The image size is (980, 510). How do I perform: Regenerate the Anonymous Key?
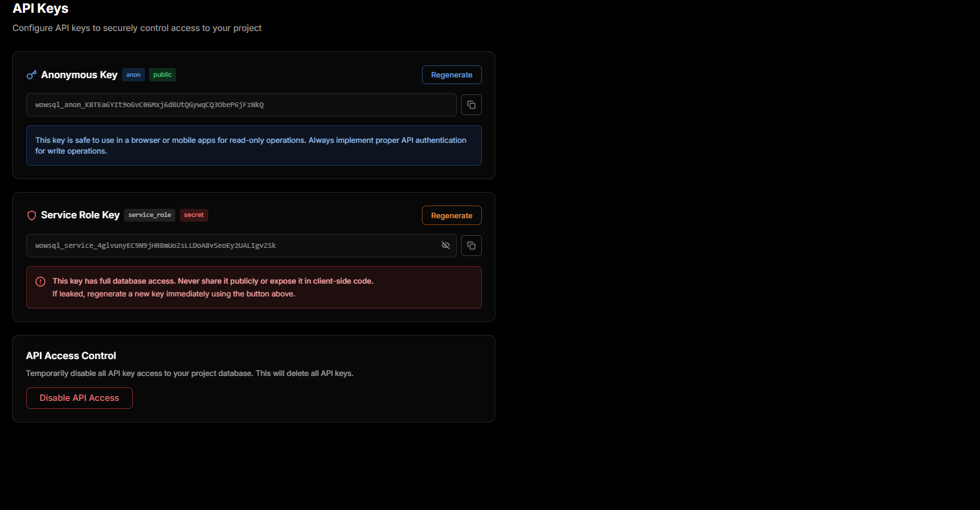tap(452, 75)
